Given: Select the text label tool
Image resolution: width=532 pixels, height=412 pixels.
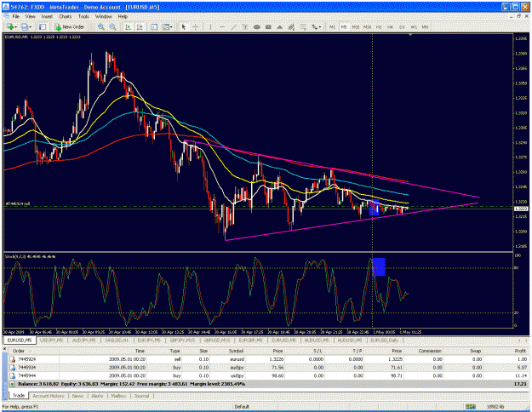Looking at the screenshot, I should [x=244, y=26].
